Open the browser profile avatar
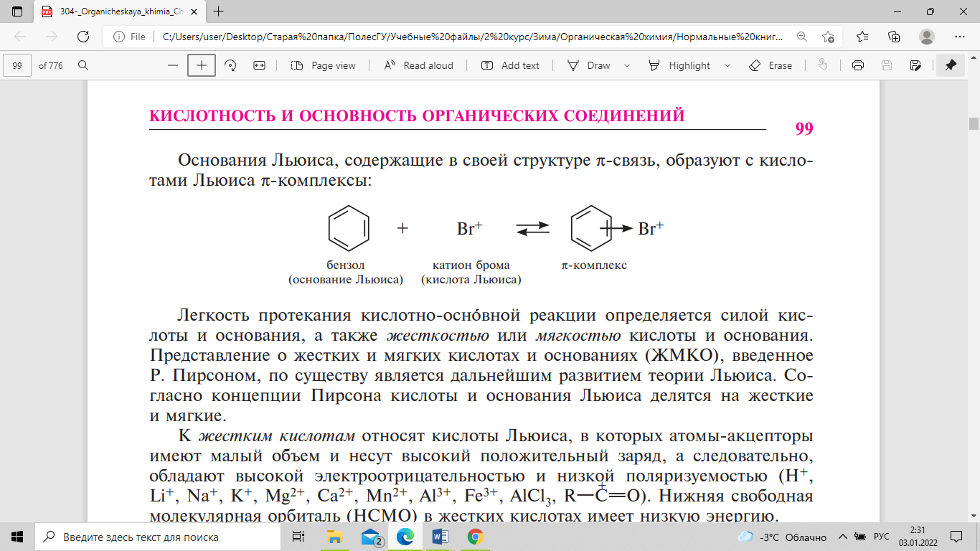This screenshot has width=980, height=551. [927, 37]
